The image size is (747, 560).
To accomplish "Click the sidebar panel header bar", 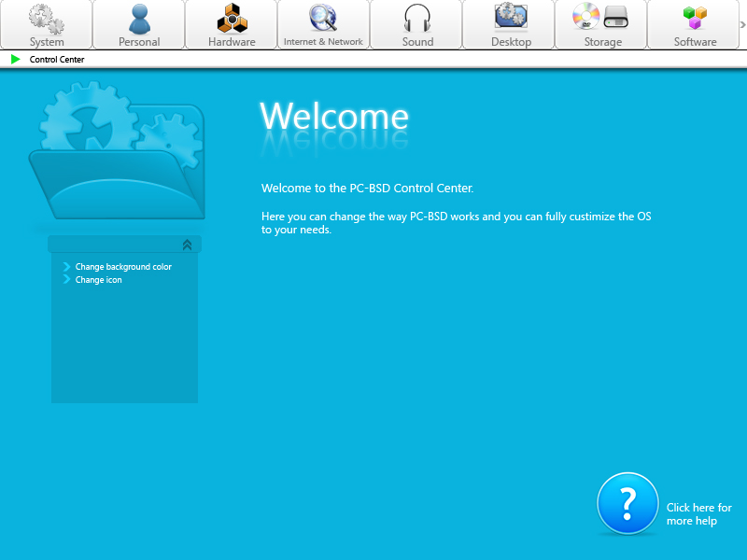I will (x=112, y=245).
